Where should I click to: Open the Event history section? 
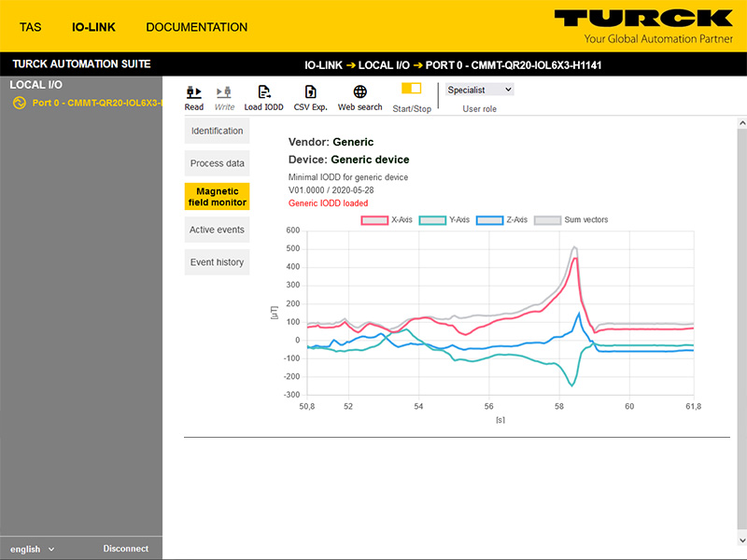[x=217, y=262]
